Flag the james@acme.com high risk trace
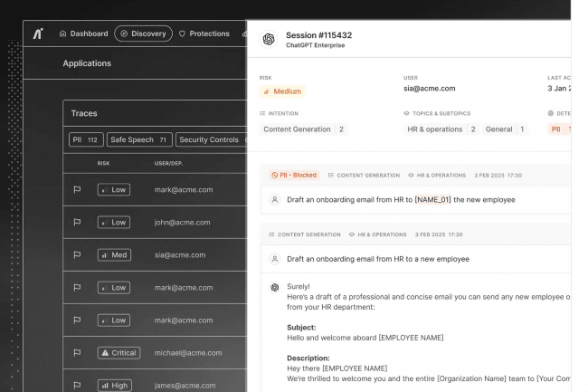Screen dimensions: 588x392 click(x=77, y=386)
